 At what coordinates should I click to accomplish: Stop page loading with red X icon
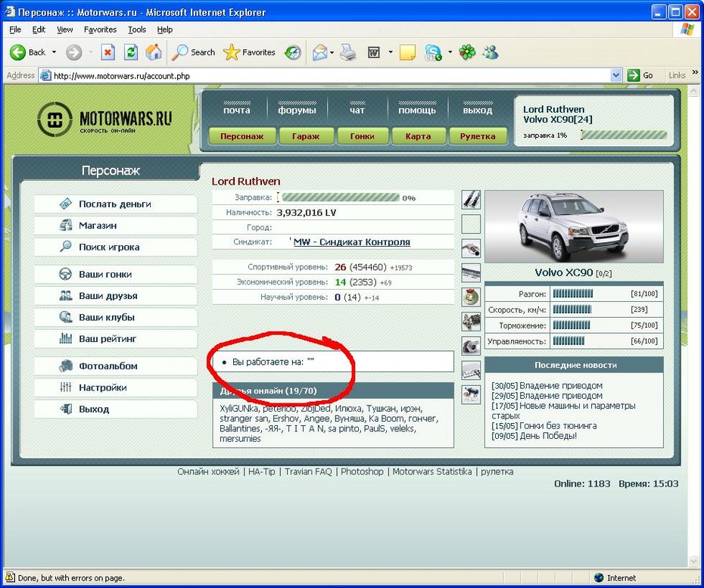(x=107, y=52)
